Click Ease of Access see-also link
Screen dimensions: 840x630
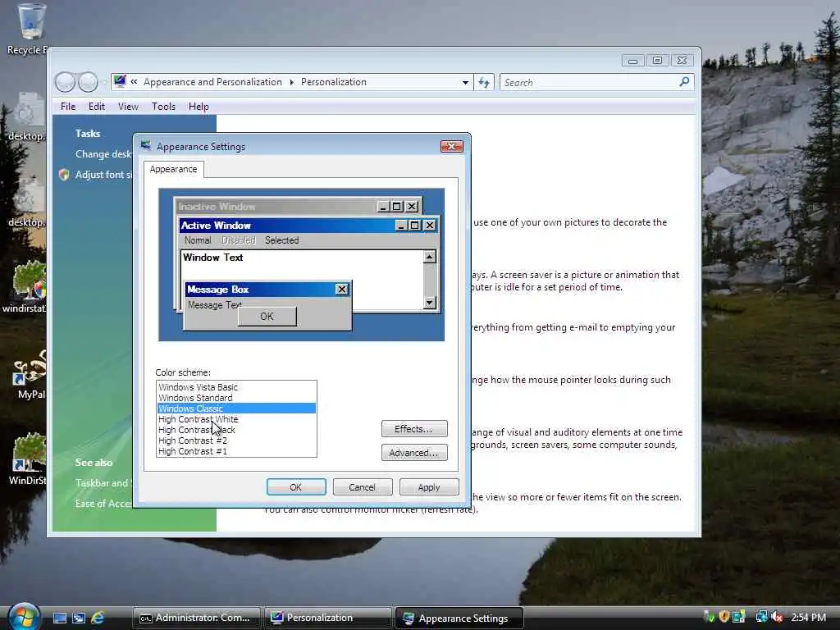(x=103, y=504)
